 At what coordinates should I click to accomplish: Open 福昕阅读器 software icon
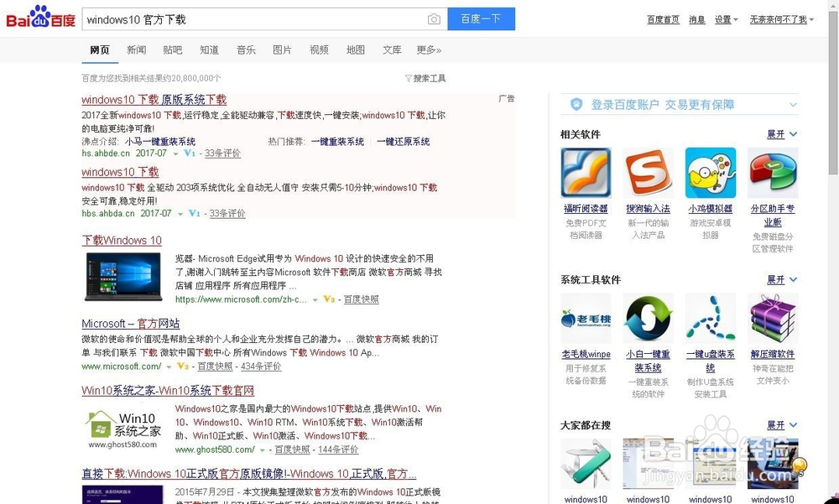[x=586, y=172]
